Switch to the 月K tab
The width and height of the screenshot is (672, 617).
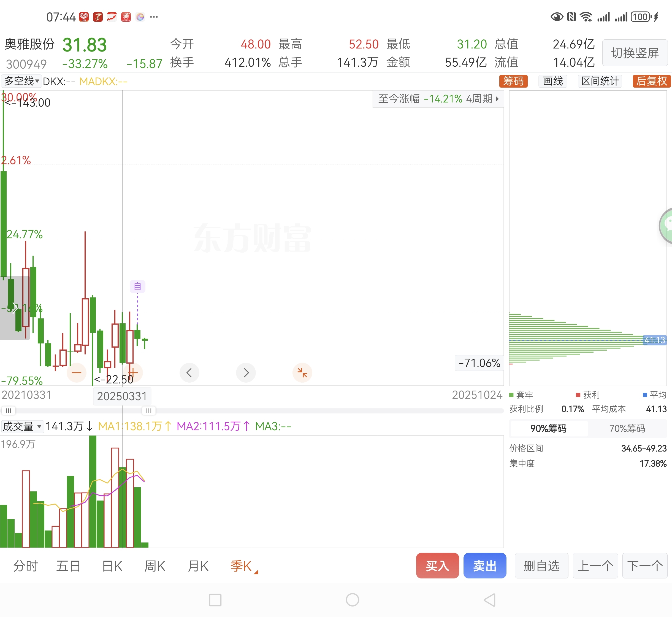point(198,566)
